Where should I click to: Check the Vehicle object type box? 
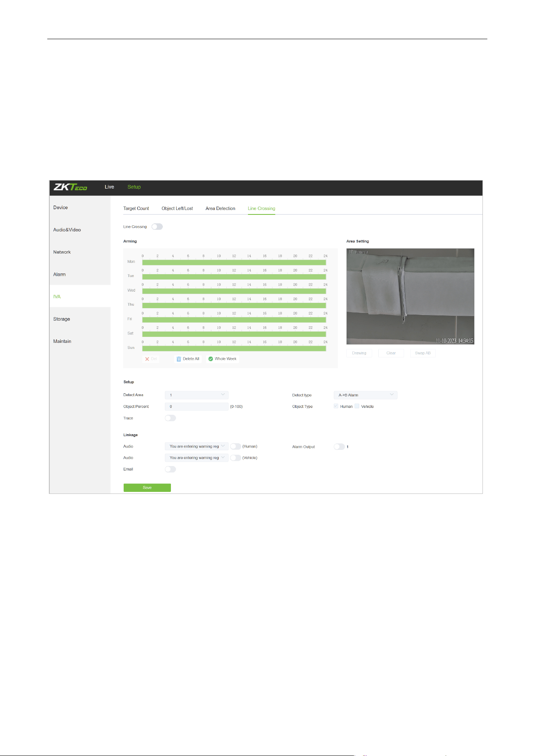[x=357, y=406]
